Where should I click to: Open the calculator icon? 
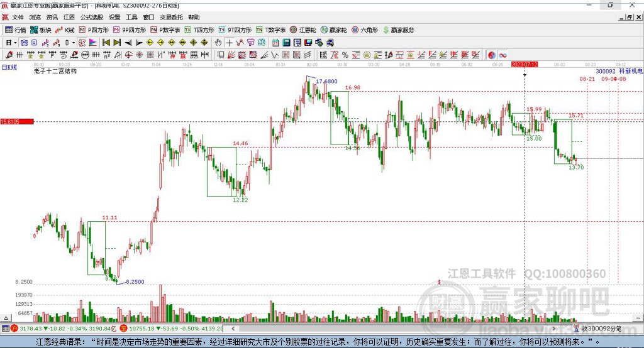tap(286, 43)
